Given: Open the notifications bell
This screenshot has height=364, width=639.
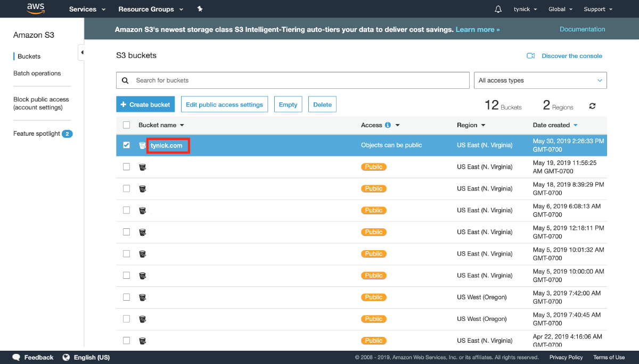Looking at the screenshot, I should coord(498,9).
